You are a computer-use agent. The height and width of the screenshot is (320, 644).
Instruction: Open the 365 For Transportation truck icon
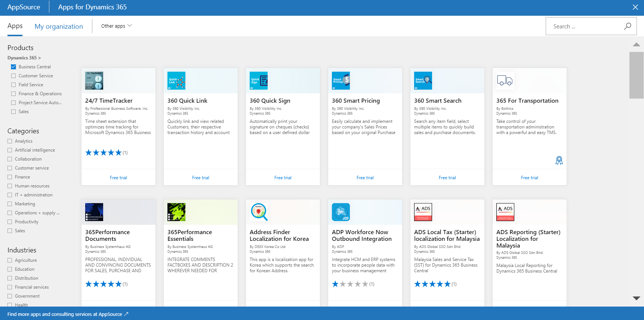(505, 81)
